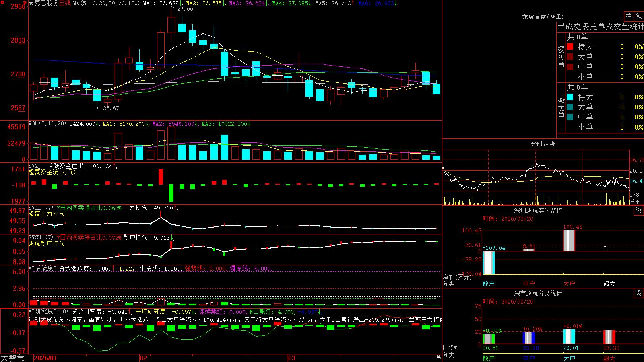
Task: Click the cyan 特大 sell order color swatch
Action: point(570,97)
